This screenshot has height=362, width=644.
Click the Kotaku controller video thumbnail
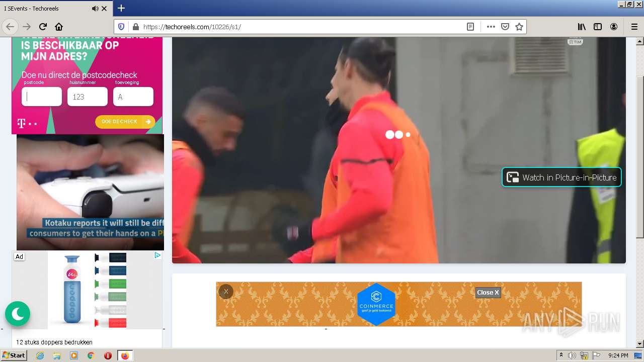90,193
